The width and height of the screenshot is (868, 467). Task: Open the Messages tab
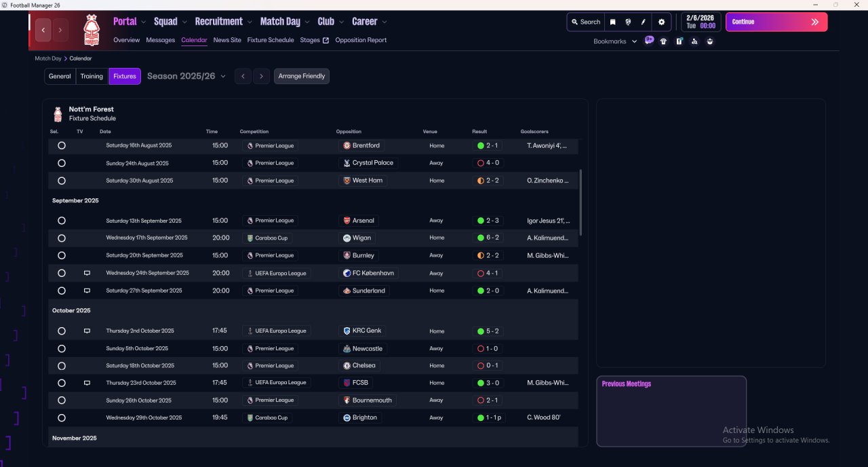pyautogui.click(x=160, y=40)
